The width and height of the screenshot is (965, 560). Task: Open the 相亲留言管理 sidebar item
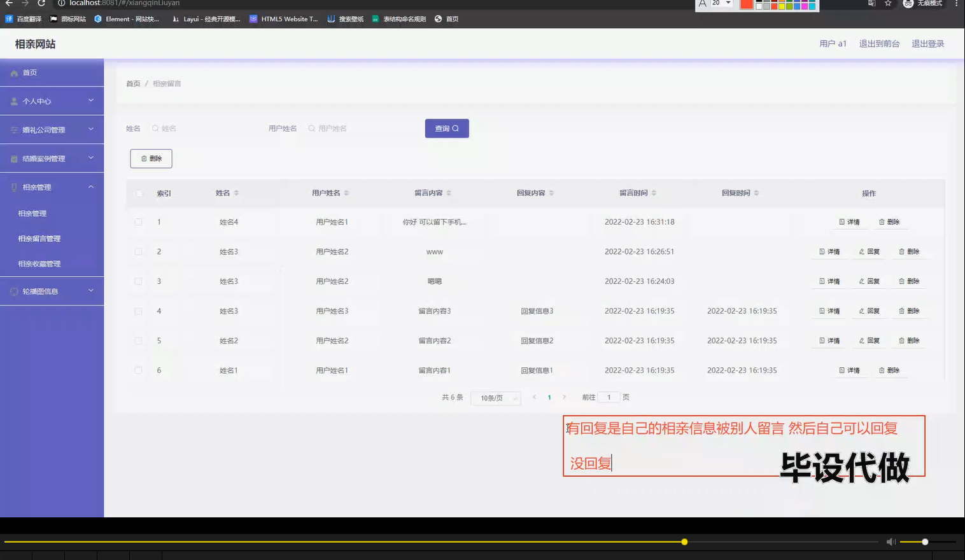point(39,238)
